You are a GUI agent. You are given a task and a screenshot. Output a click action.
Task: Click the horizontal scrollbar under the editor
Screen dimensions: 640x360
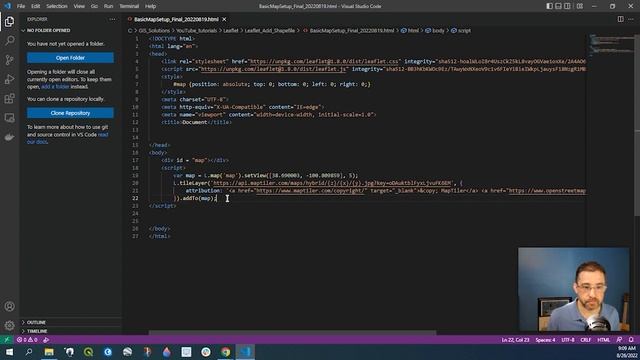coord(292,332)
